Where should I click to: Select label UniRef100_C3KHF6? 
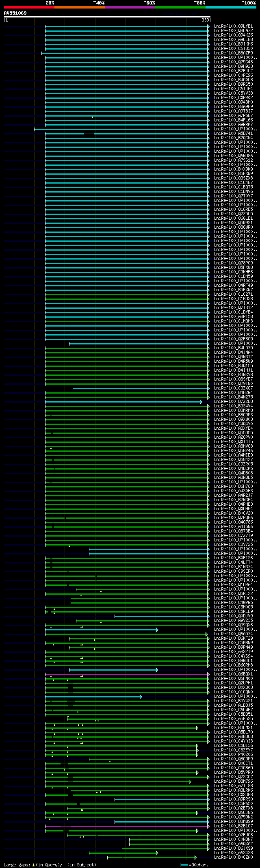pos(233,272)
